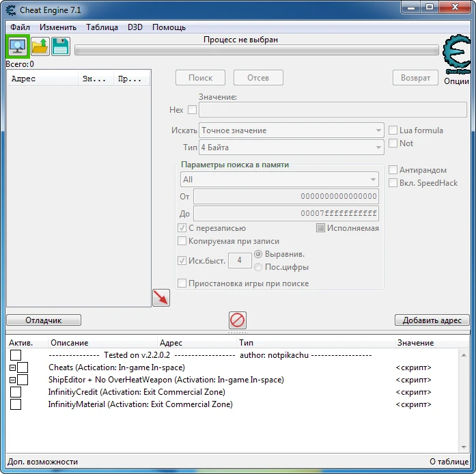Image resolution: width=476 pixels, height=474 pixels.
Task: Open the All memory region dropdown
Action: [279, 180]
